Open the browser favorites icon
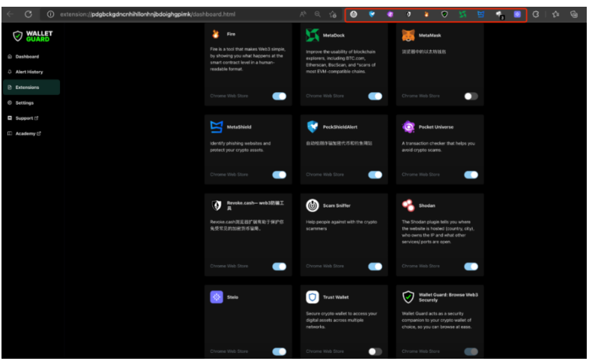 555,14
